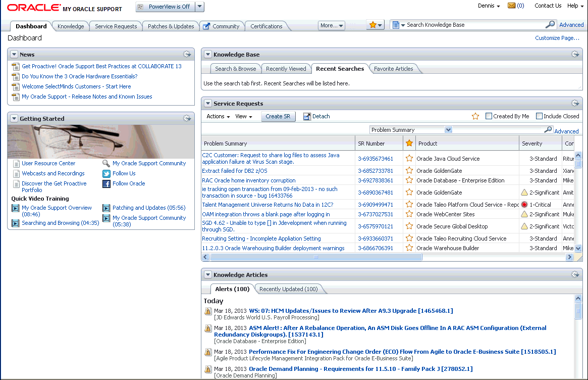
Task: Mark SR 3-6935673461 as favorite star
Action: point(409,159)
